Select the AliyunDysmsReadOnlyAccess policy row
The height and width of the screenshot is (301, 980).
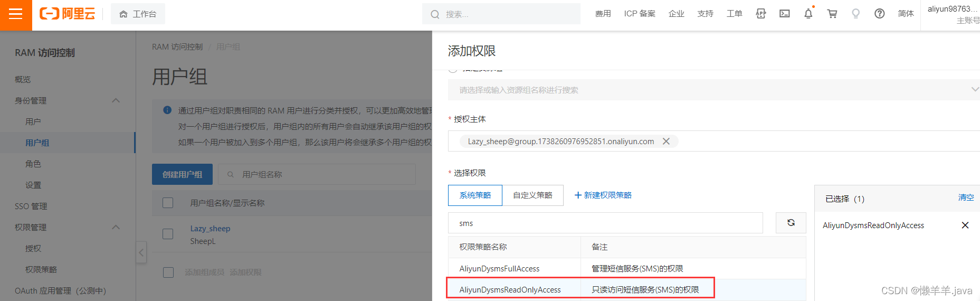(627, 290)
